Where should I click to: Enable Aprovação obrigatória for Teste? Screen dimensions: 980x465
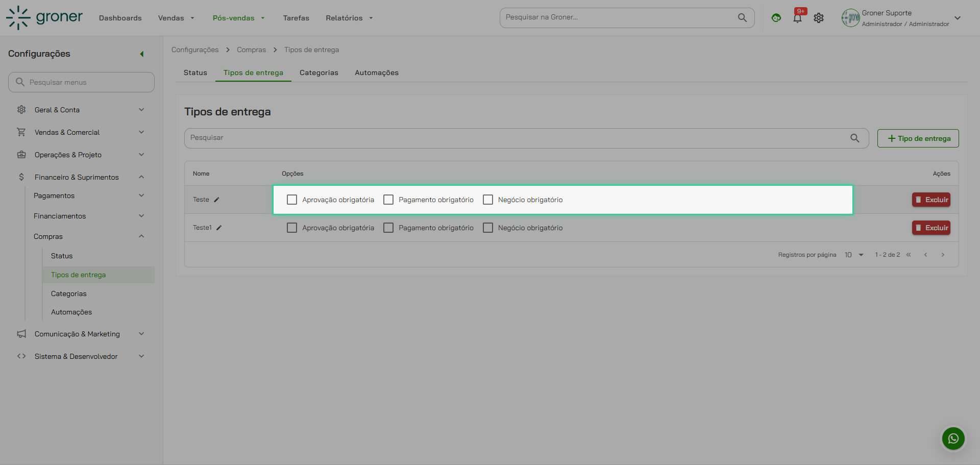coord(292,200)
